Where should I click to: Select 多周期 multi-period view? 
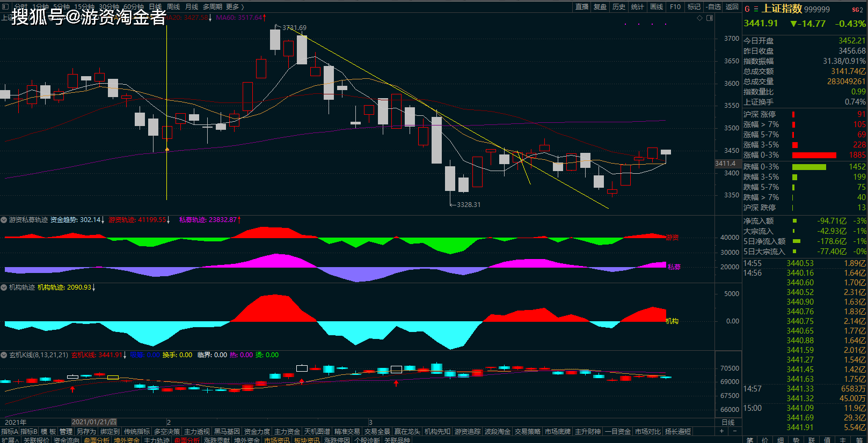click(213, 7)
